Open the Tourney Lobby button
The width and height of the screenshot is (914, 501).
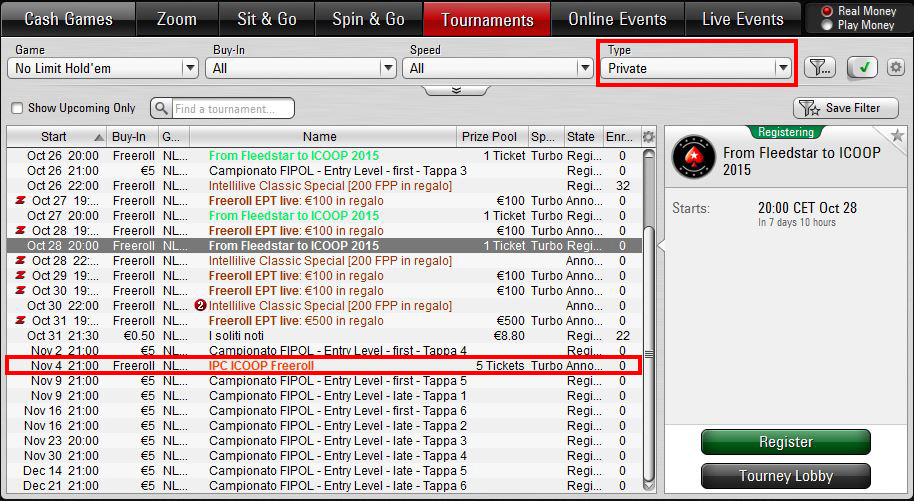785,476
